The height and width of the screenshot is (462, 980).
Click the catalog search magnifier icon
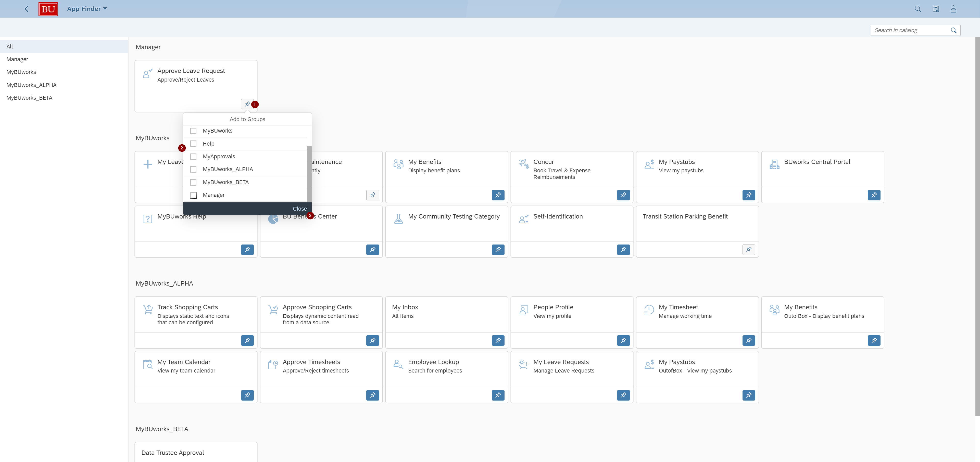(954, 30)
